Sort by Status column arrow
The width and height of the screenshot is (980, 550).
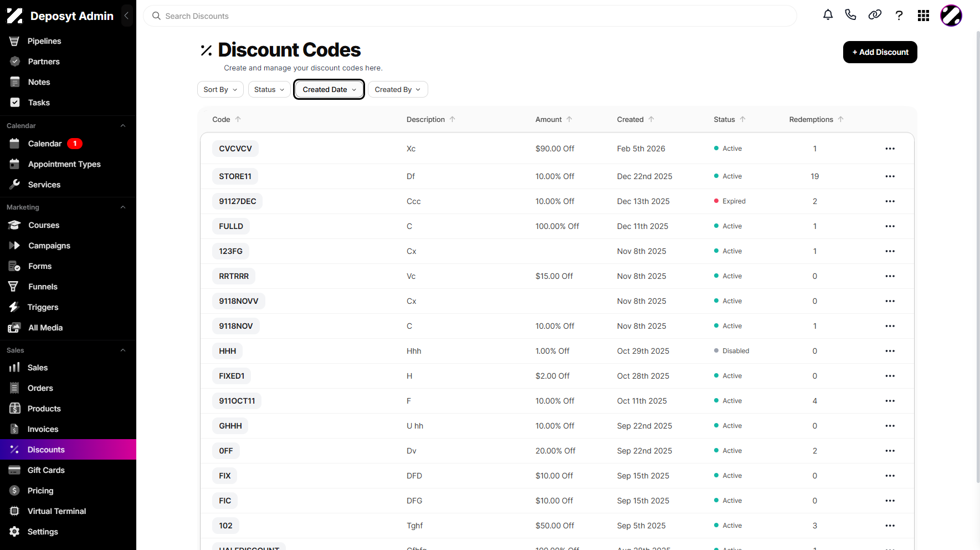[743, 119]
